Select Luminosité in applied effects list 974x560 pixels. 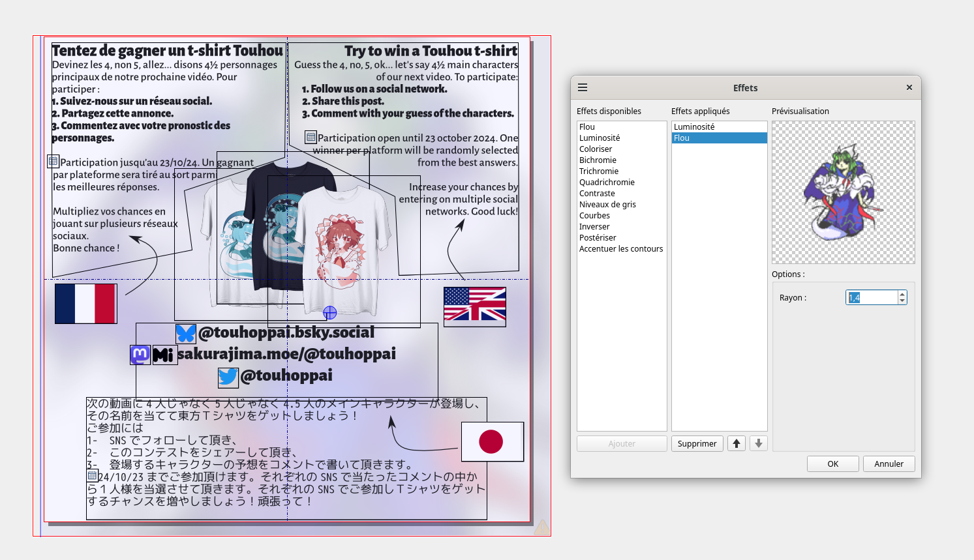719,126
